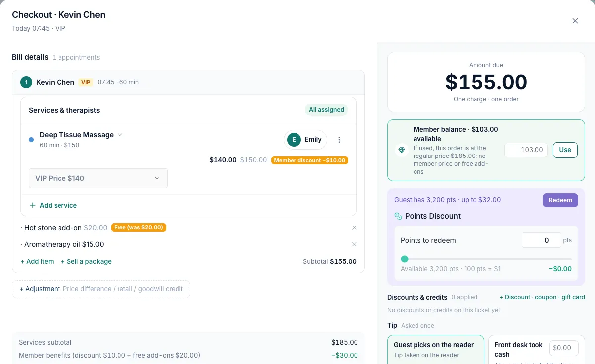Add an Adjustment to the bill
This screenshot has width=595, height=364.
[101, 289]
